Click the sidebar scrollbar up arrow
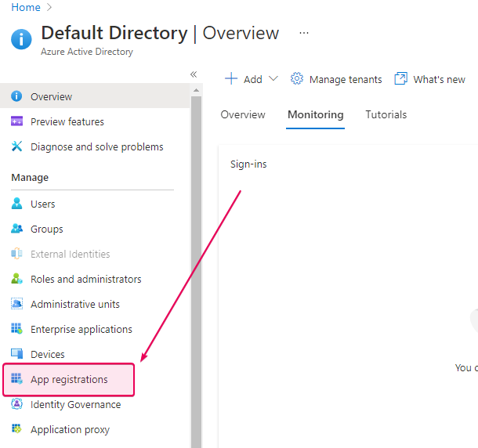The width and height of the screenshot is (478, 448). [197, 90]
